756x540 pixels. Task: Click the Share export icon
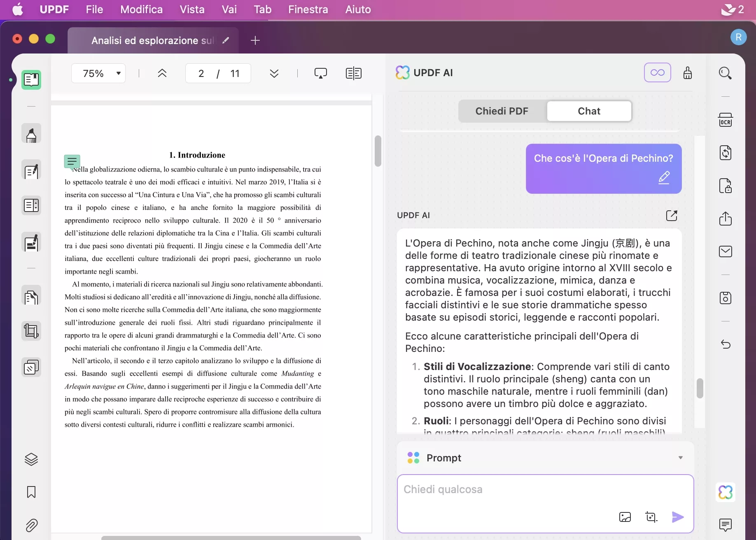click(x=726, y=218)
